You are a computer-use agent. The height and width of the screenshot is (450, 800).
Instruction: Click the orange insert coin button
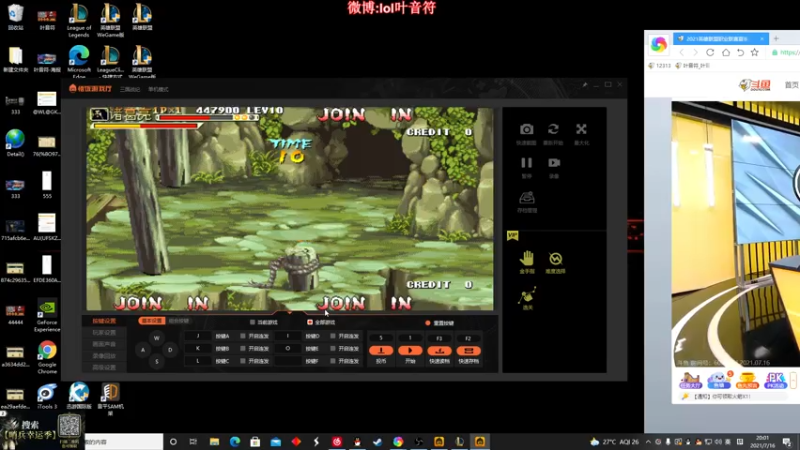point(381,351)
